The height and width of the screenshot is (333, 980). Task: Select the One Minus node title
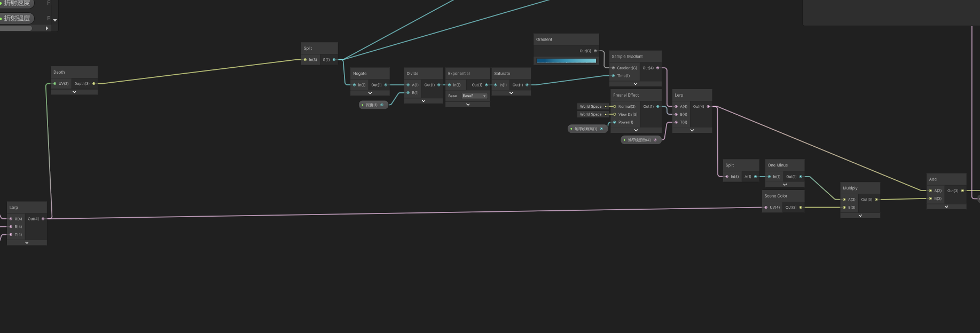tap(778, 165)
